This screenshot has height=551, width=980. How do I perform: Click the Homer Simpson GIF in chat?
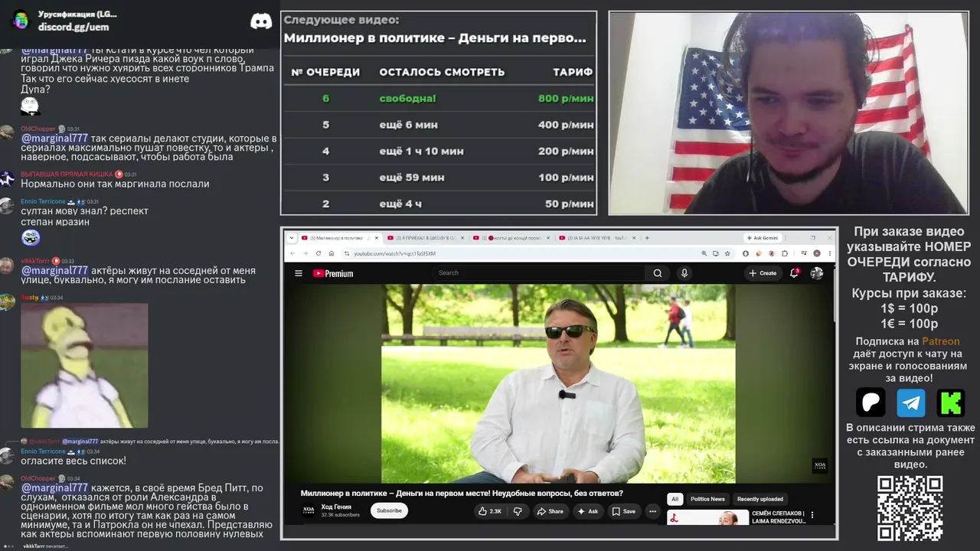pos(84,365)
